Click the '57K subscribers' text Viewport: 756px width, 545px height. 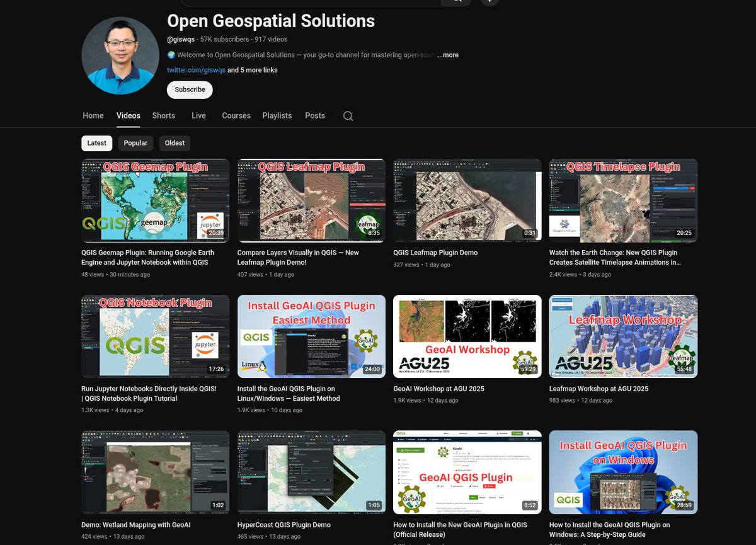click(x=224, y=39)
